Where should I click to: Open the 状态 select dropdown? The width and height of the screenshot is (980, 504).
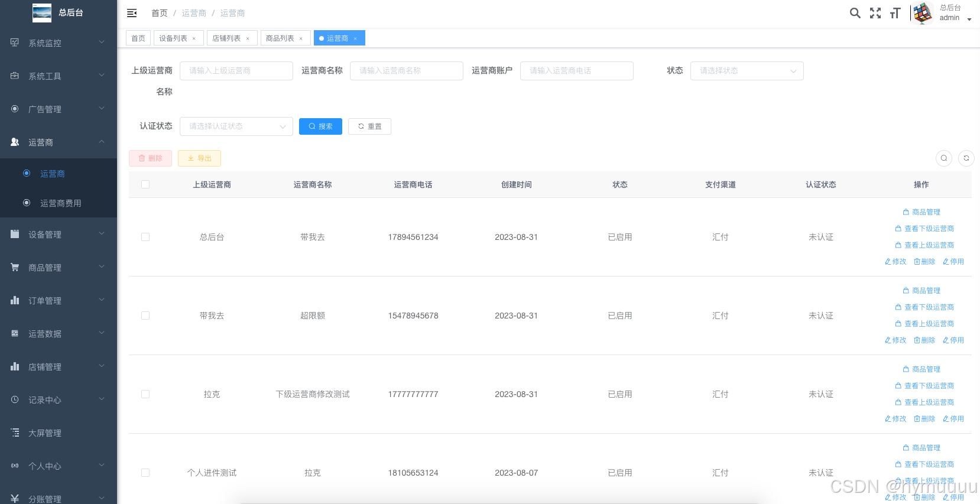click(x=747, y=71)
